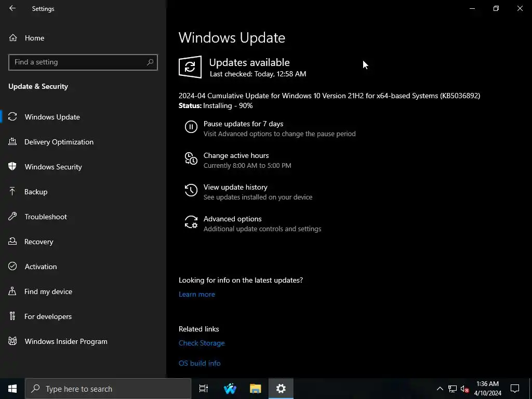Click the Delivery Optimization icon

(12, 141)
